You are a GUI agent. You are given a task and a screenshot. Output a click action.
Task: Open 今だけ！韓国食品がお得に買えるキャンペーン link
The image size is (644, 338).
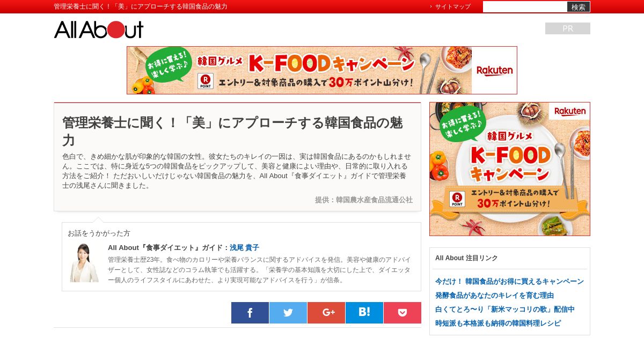click(x=509, y=282)
